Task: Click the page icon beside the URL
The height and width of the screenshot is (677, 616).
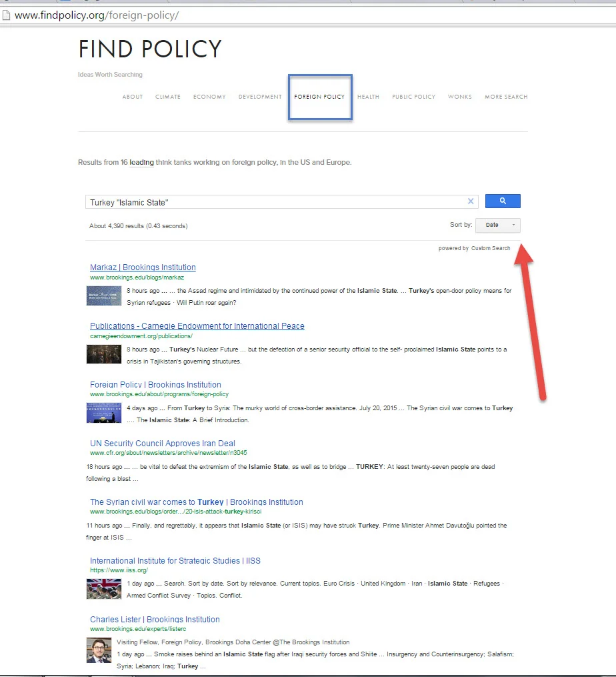Action: tap(6, 15)
